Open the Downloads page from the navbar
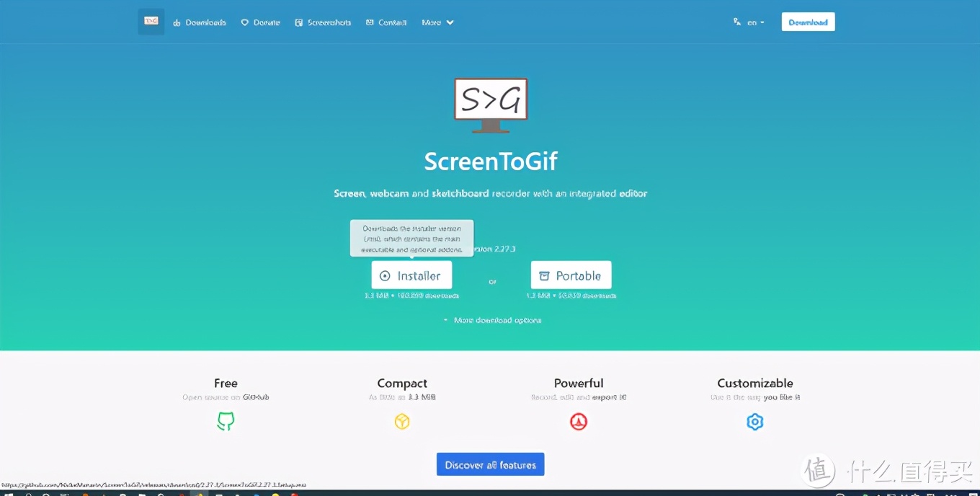Screen dimensions: 980x496 coord(200,22)
